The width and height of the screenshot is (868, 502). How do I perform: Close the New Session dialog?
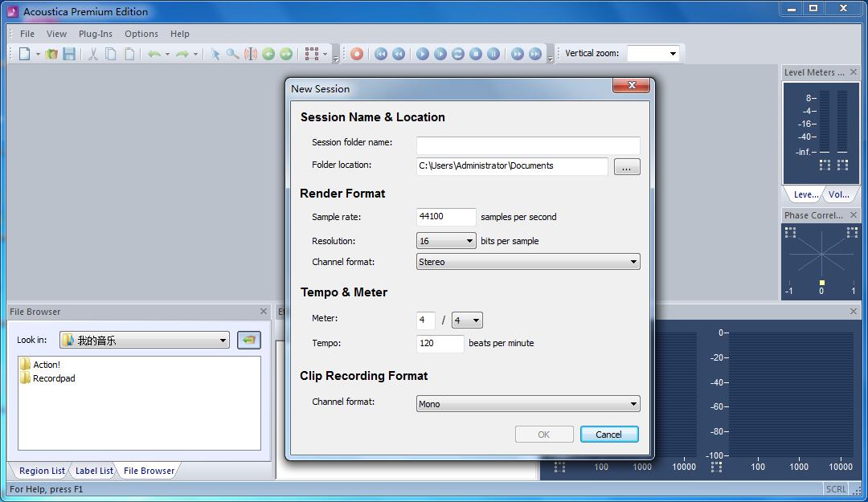pos(631,85)
